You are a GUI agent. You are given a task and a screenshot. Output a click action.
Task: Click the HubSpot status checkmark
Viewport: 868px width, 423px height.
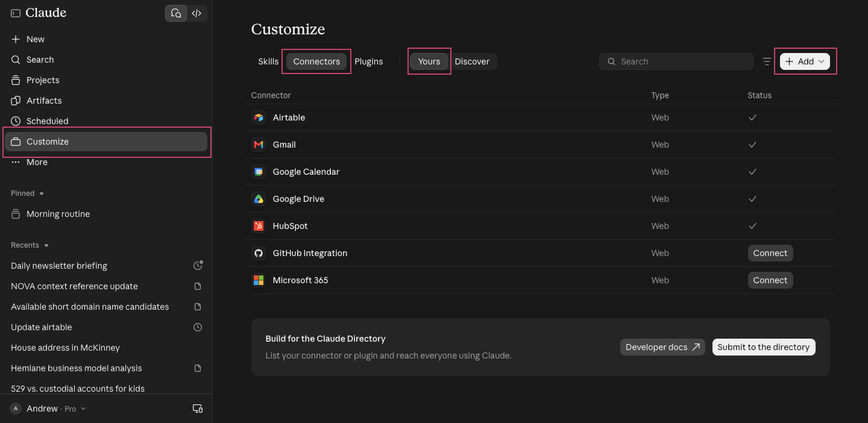coord(752,226)
